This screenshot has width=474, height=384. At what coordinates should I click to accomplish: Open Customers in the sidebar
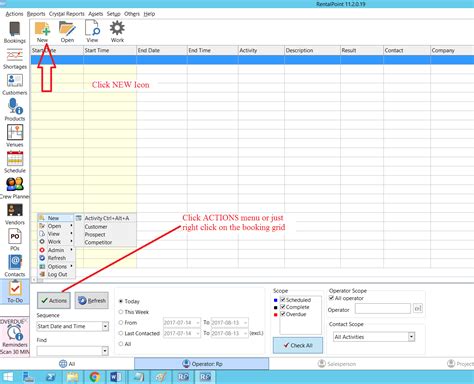coord(15,85)
